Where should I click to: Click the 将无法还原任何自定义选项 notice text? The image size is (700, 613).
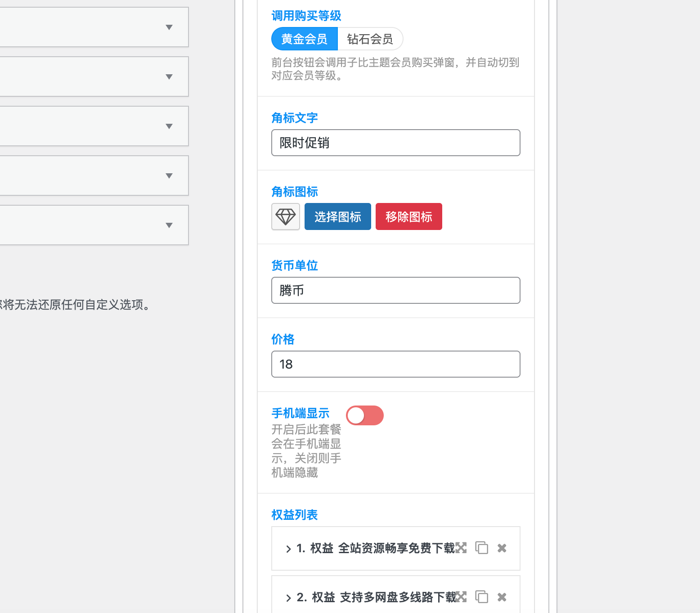[x=76, y=305]
